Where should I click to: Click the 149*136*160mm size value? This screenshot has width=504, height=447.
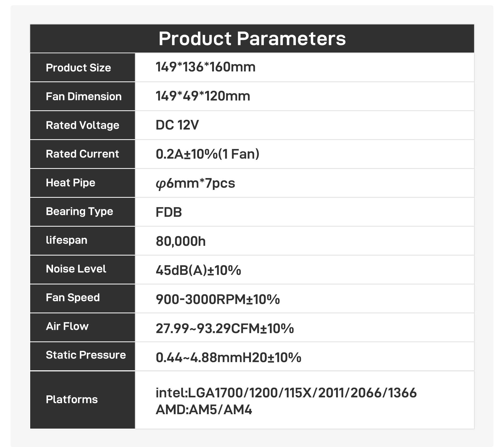206,67
